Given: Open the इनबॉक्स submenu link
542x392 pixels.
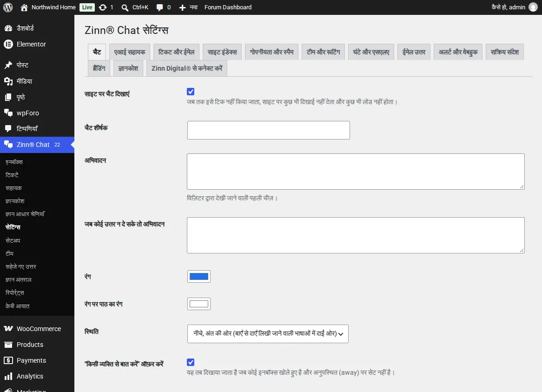Looking at the screenshot, I should (14, 162).
